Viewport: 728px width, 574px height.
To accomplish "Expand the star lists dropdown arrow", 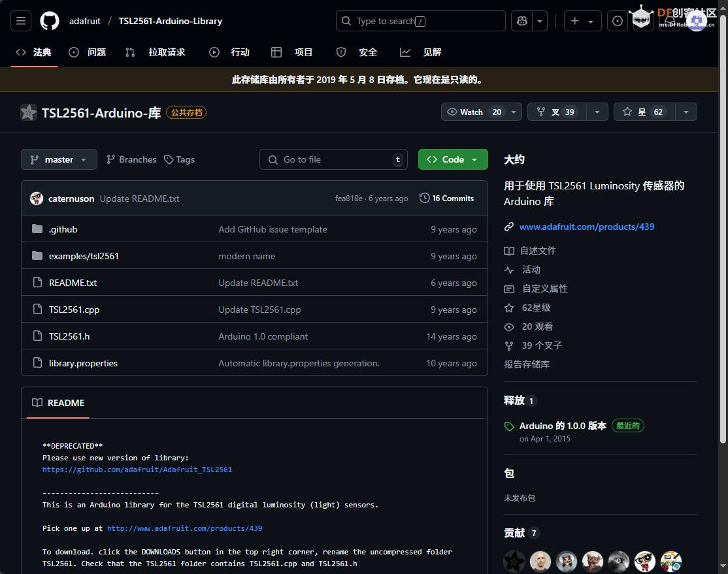I will [686, 112].
